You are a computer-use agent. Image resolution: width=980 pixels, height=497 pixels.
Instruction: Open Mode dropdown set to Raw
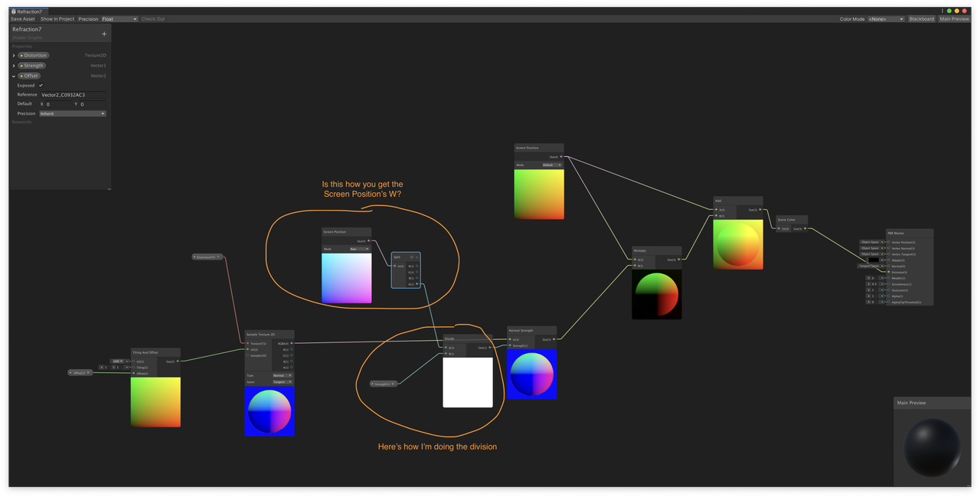click(359, 249)
